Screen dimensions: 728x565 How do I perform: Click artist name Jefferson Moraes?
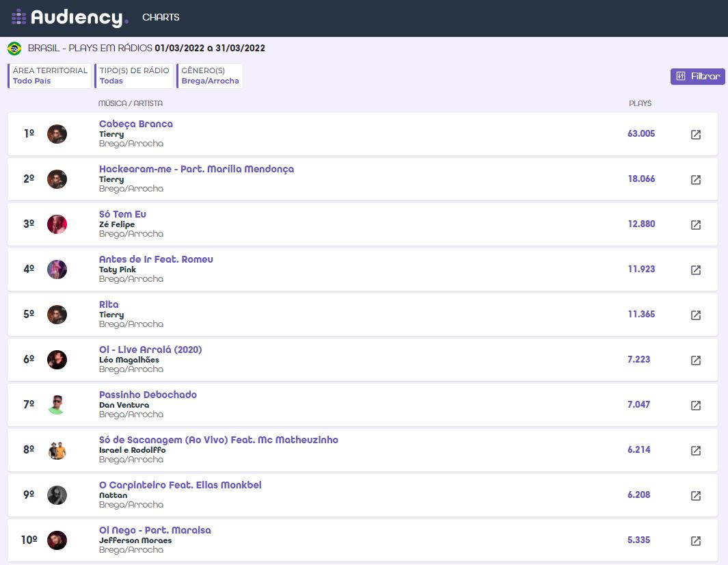click(x=135, y=540)
